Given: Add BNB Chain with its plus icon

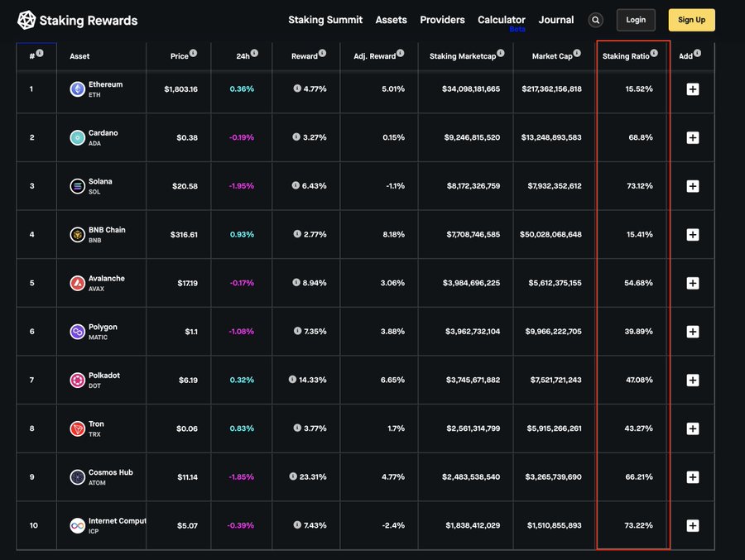Looking at the screenshot, I should (x=693, y=234).
